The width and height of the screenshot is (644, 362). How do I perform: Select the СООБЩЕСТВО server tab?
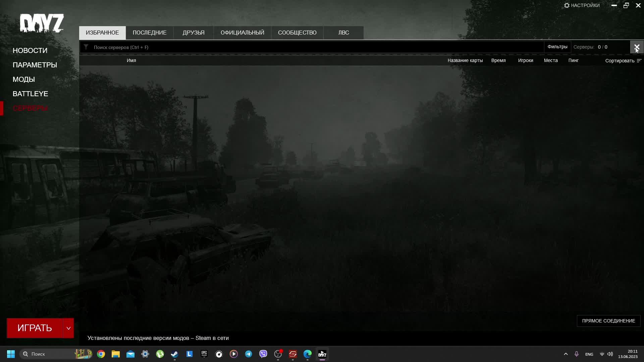(x=297, y=33)
